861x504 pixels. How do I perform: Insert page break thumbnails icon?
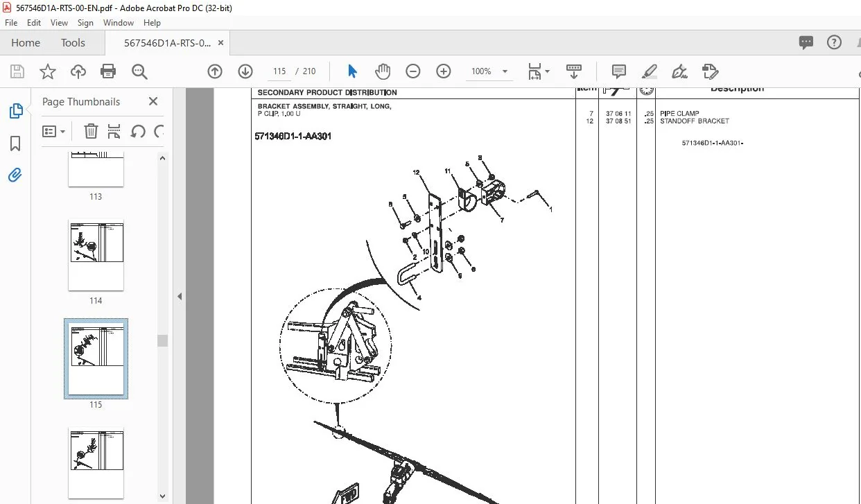point(114,131)
